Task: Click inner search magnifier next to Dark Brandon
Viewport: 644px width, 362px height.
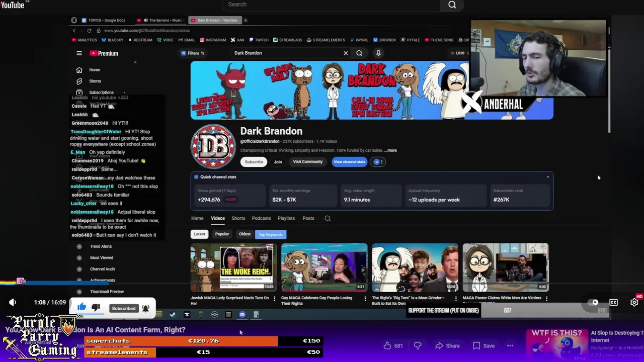Action: point(359,53)
